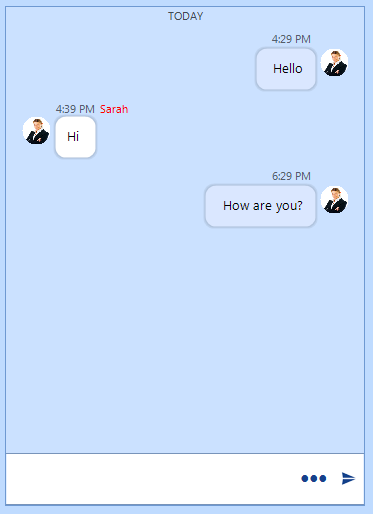Click the question mark in How are you?

(300, 205)
